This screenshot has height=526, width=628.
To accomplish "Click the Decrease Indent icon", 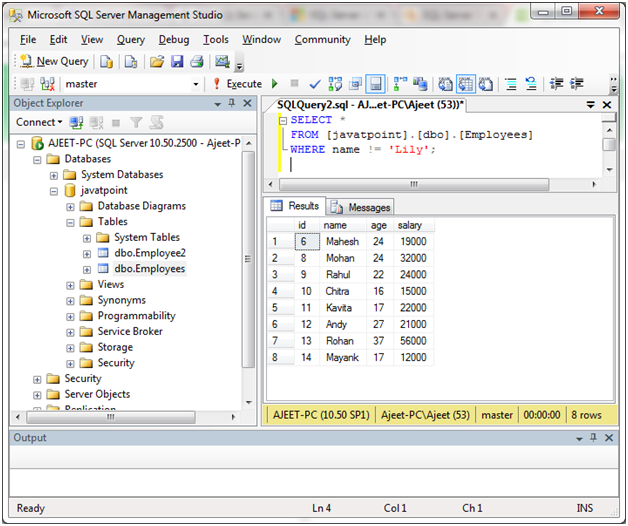I will pyautogui.click(x=556, y=84).
